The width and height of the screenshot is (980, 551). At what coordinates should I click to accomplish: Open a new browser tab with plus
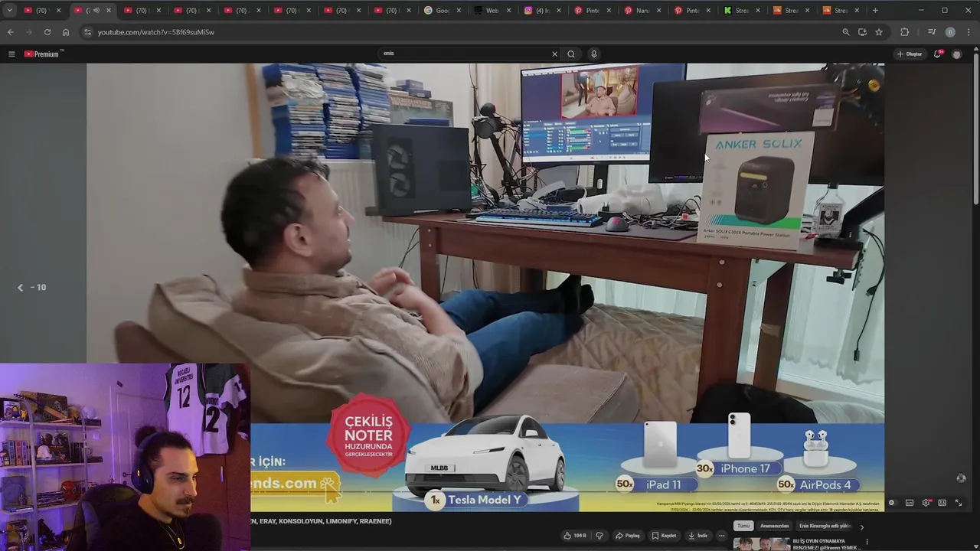(x=875, y=10)
